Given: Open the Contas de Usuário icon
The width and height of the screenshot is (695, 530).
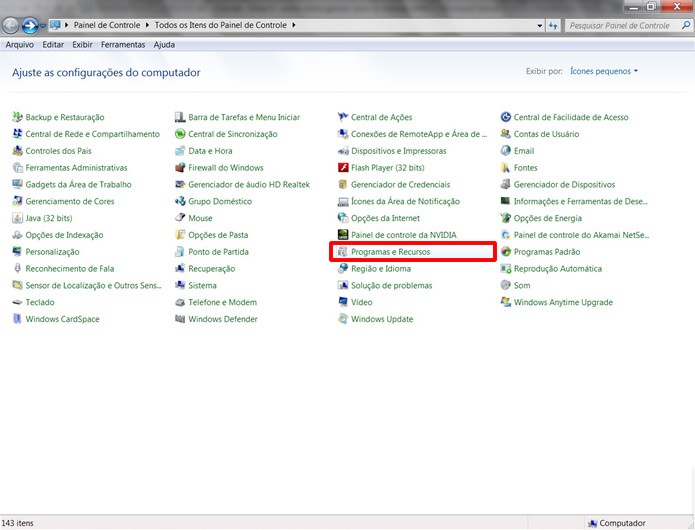Looking at the screenshot, I should click(x=506, y=134).
